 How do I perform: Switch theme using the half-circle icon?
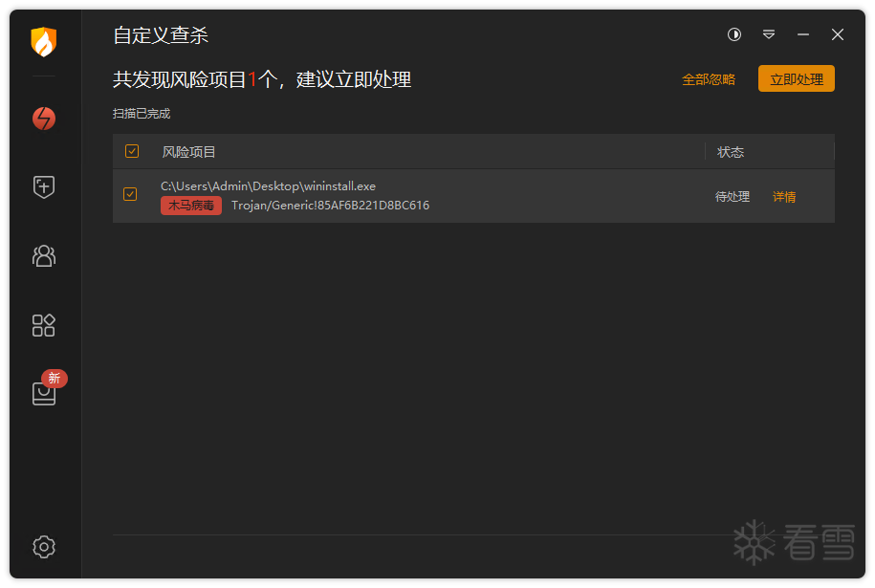tap(734, 34)
